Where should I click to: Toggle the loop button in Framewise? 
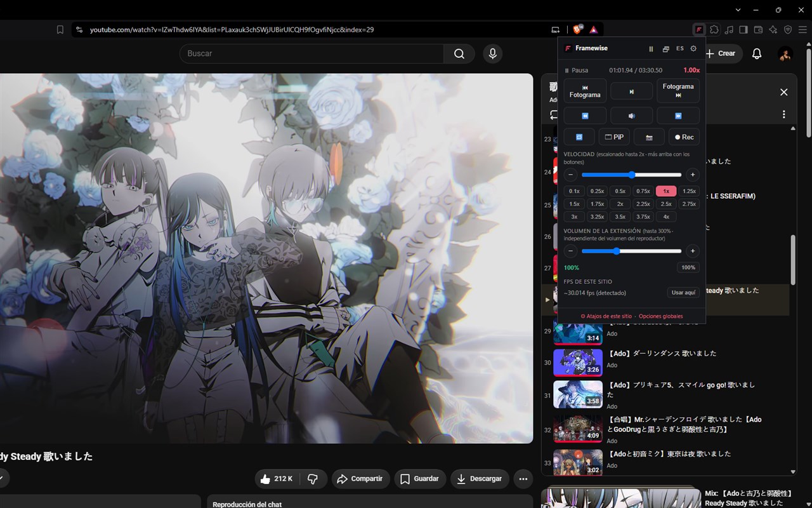(x=579, y=137)
